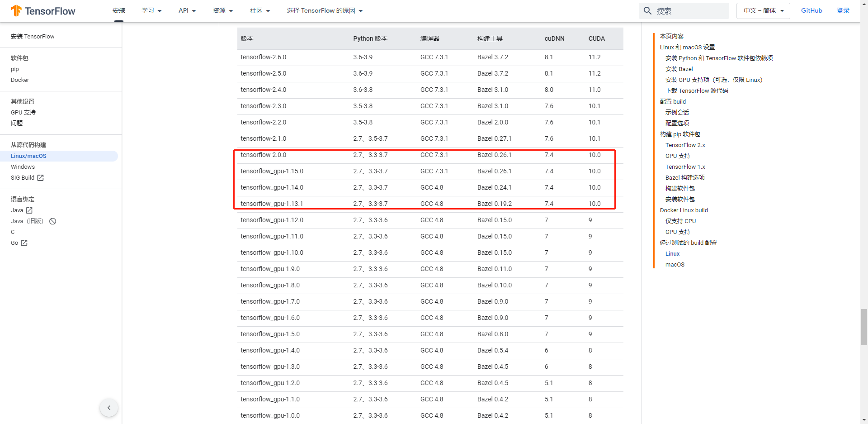
Task: Click the tensorflow-2.6.0 cell
Action: (x=263, y=57)
